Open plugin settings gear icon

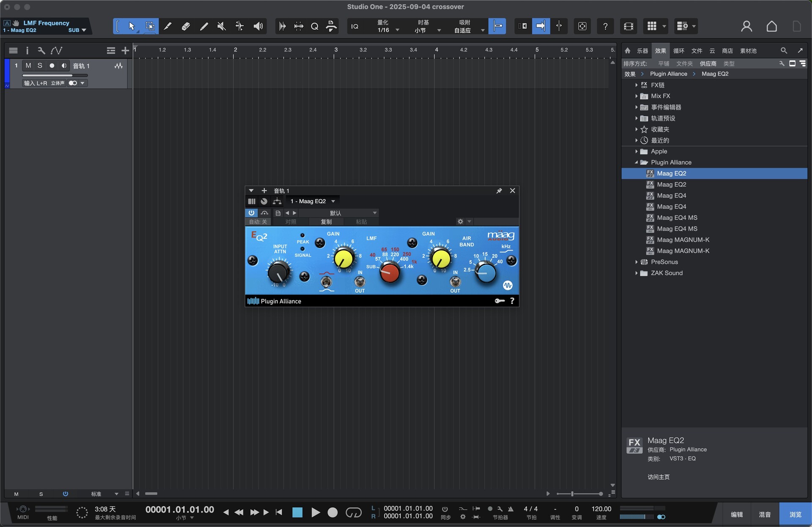click(x=461, y=221)
